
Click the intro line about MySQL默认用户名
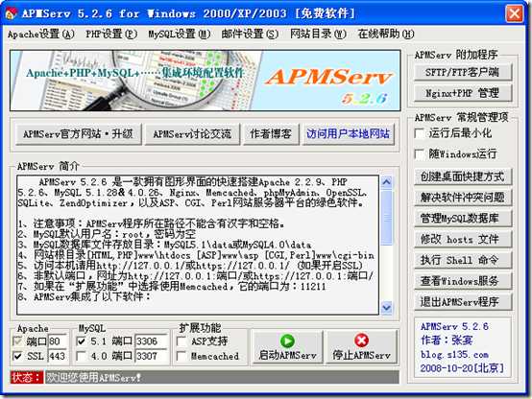[107, 234]
